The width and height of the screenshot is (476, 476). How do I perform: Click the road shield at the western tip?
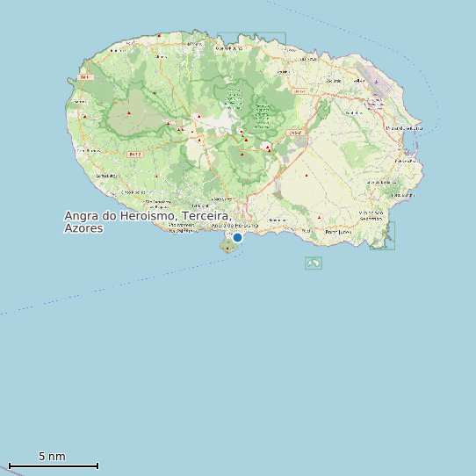pos(85,77)
